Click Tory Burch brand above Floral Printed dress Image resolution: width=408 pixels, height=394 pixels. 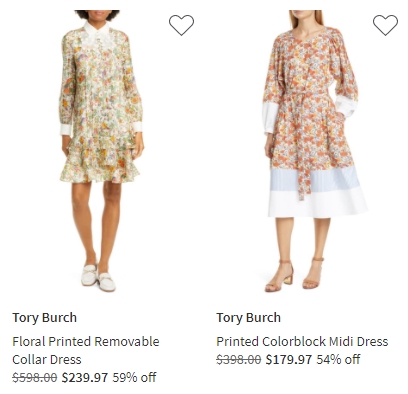click(45, 318)
